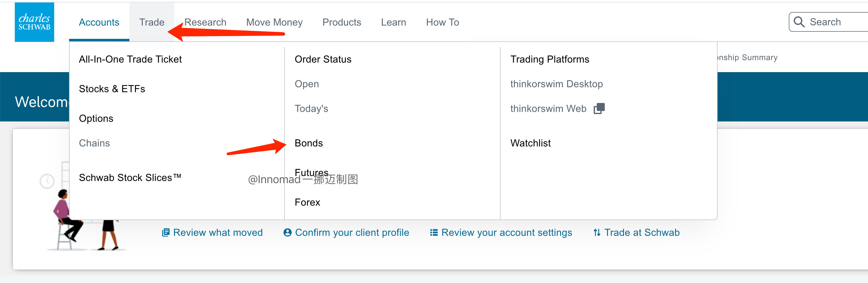Open the Accounts tab
The image size is (868, 283).
point(99,22)
